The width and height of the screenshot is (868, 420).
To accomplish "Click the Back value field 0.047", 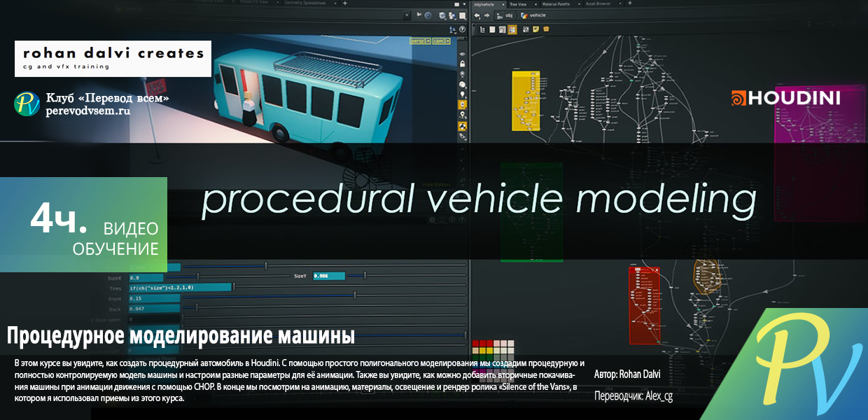I will click(155, 309).
